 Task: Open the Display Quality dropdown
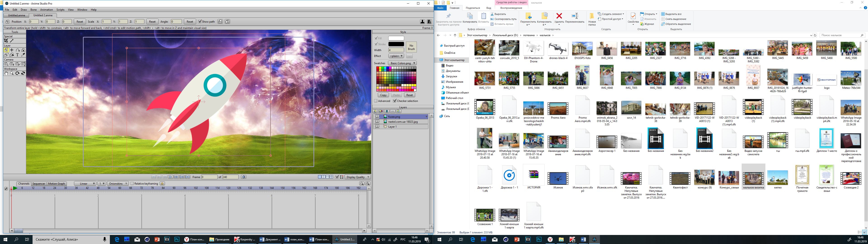click(358, 177)
